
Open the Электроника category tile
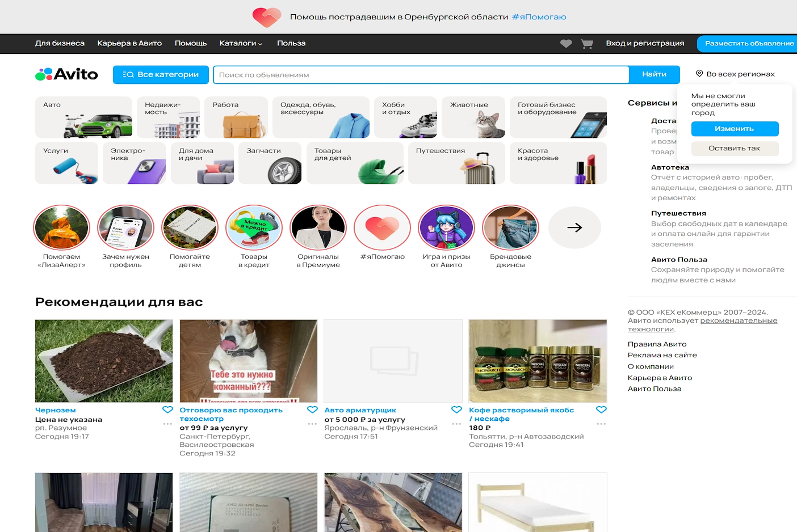click(x=134, y=163)
